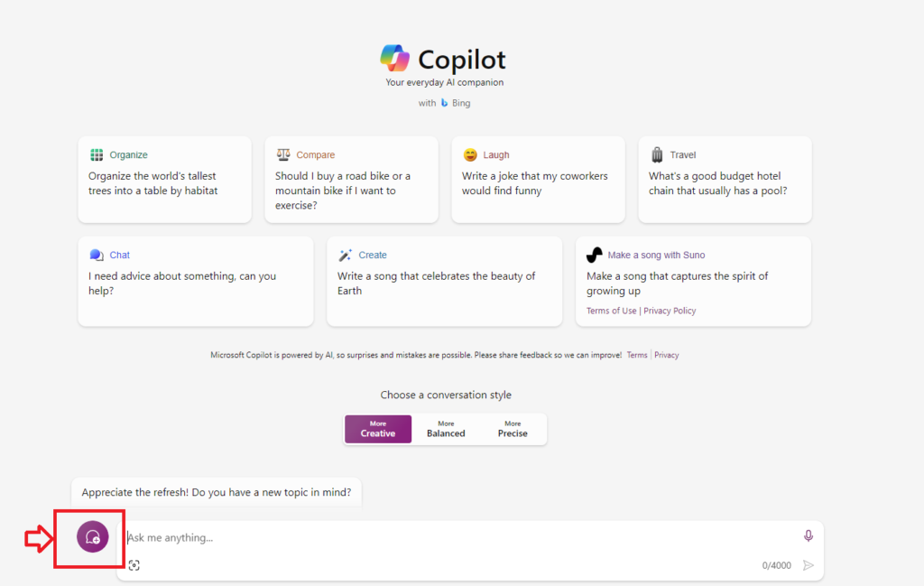
Task: Choose the Laugh joke suggestion card
Action: tap(538, 180)
